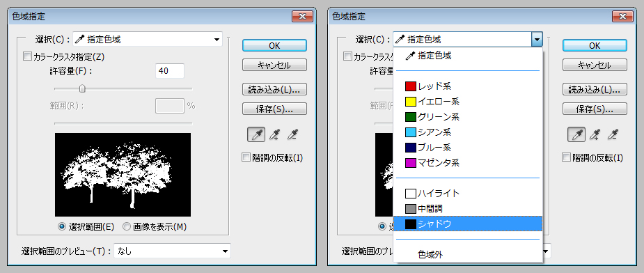
Task: Click 読み込み(L)... in right dialog
Action: (595, 89)
